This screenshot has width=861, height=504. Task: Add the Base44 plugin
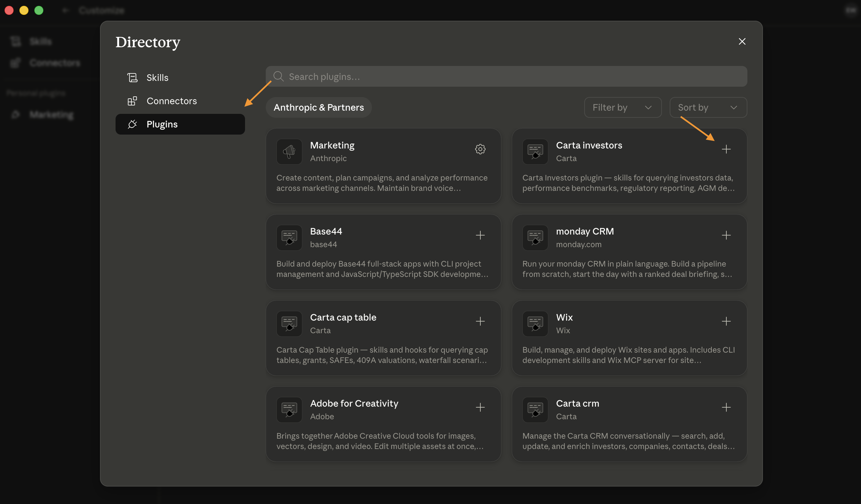480,235
